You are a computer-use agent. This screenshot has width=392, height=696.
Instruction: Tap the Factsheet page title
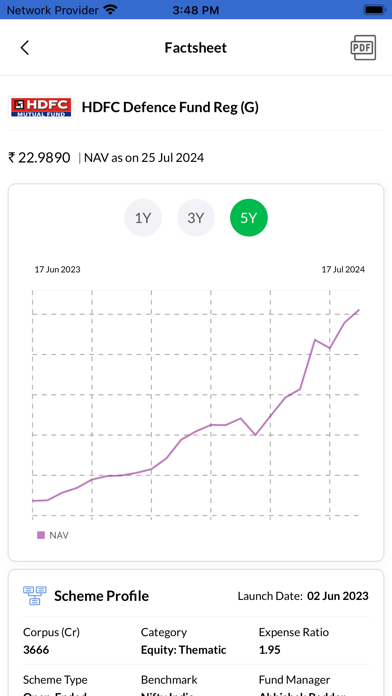point(196,47)
